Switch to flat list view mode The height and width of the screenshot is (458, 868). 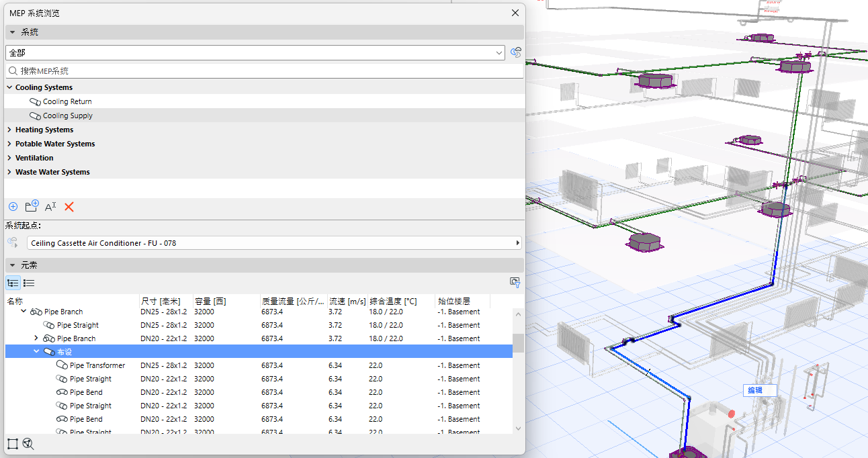(x=29, y=283)
